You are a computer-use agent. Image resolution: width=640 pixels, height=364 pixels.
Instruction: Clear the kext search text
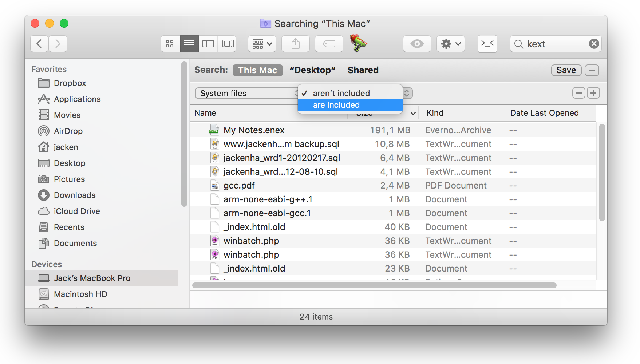[594, 44]
